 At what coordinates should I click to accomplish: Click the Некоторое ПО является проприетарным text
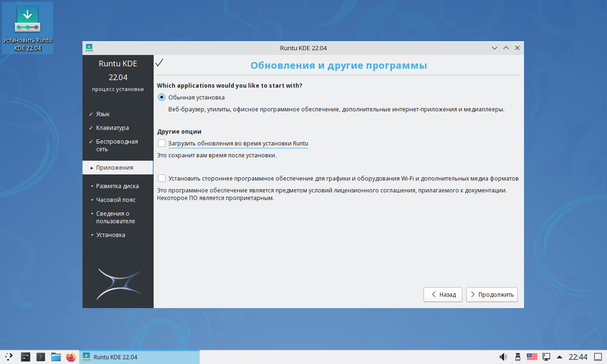[x=215, y=198]
